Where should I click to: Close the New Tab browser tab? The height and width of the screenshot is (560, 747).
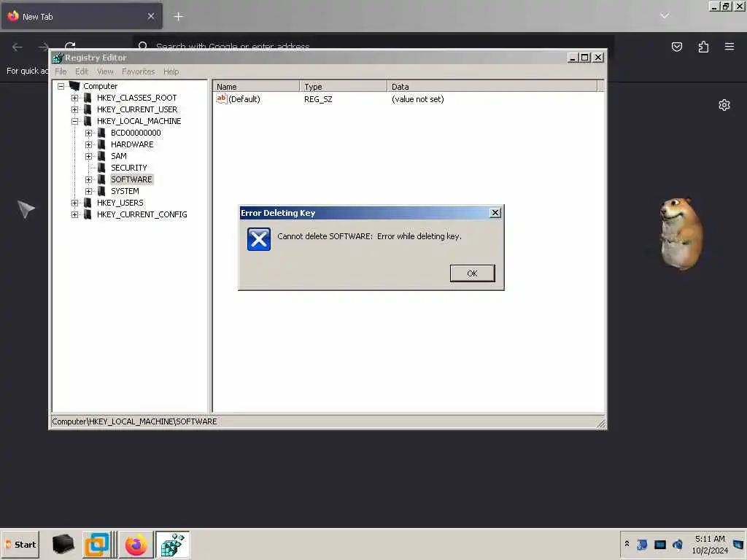(151, 16)
